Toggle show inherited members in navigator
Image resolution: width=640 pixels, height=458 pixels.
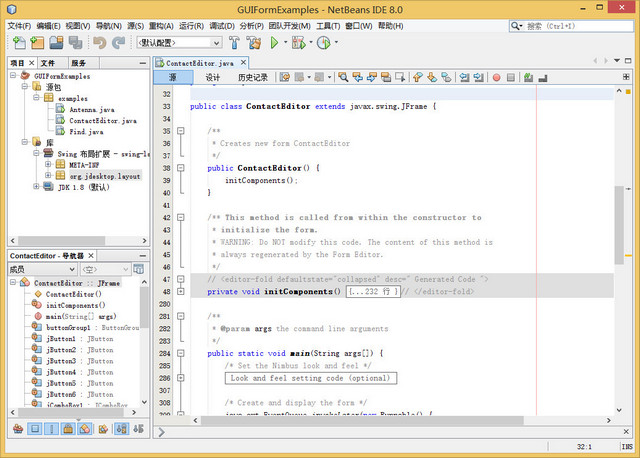(18, 429)
